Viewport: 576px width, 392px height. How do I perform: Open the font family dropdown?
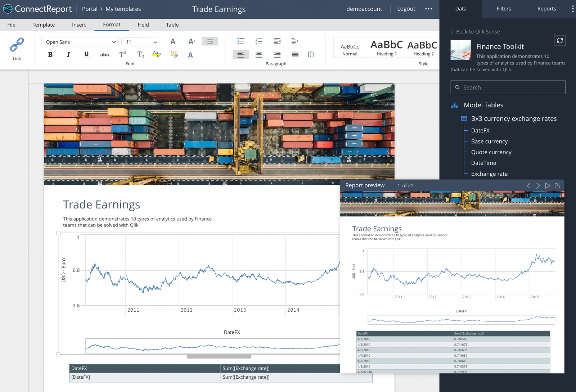pos(80,42)
